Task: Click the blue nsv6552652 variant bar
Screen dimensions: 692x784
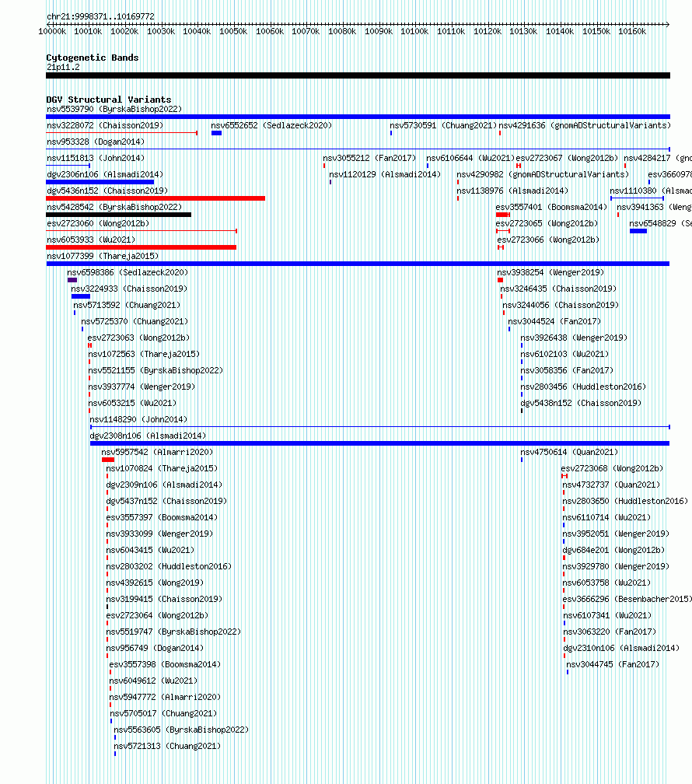Action: click(x=216, y=133)
